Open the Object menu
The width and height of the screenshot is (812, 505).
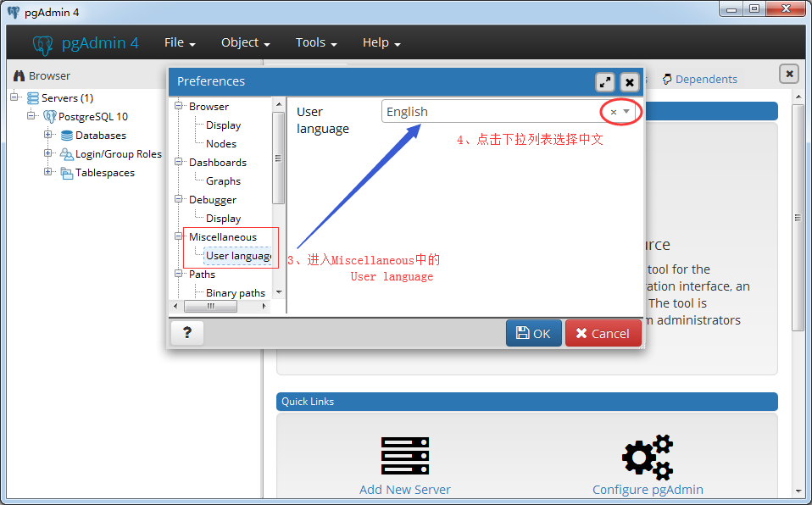(x=246, y=42)
